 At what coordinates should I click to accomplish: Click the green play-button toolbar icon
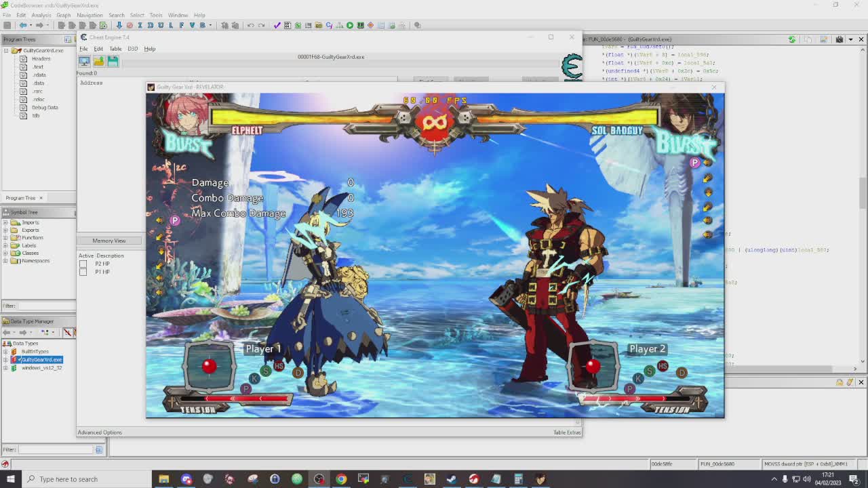point(350,25)
